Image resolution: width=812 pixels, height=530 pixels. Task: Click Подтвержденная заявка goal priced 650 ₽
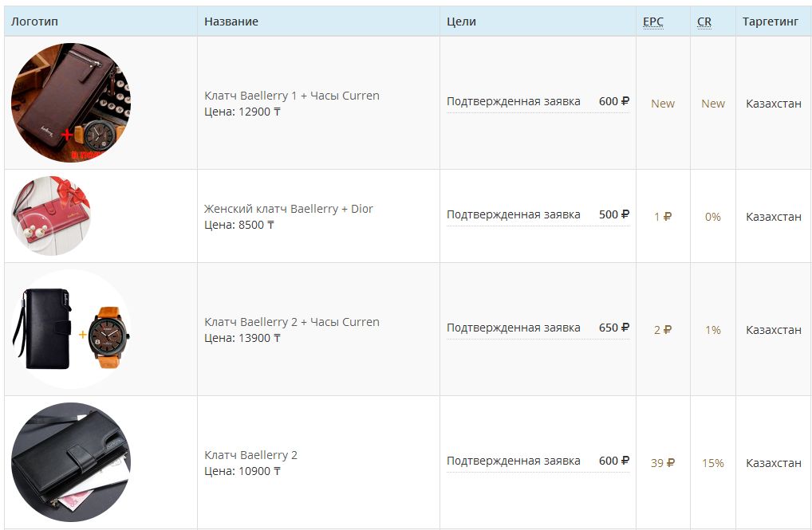[x=513, y=328]
